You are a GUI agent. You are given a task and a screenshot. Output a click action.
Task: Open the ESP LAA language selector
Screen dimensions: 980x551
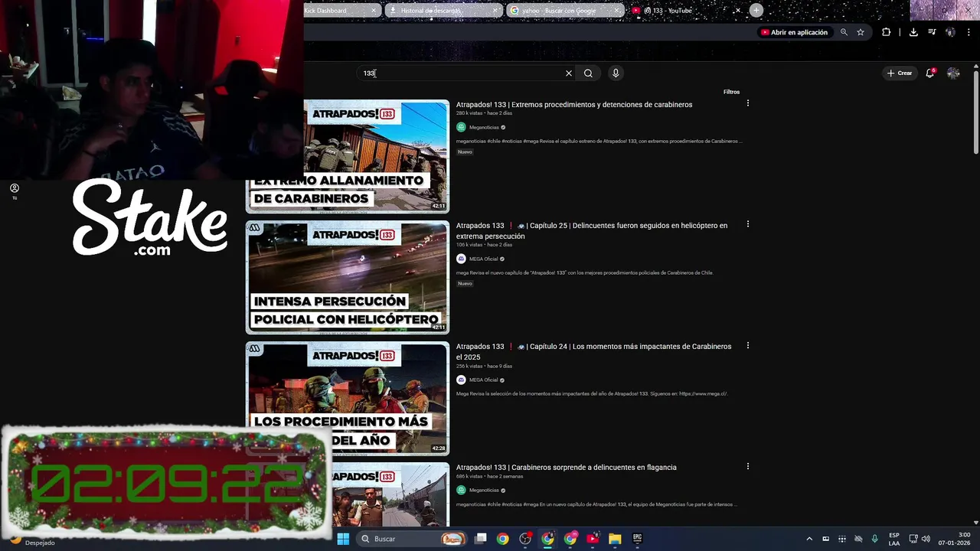point(894,539)
